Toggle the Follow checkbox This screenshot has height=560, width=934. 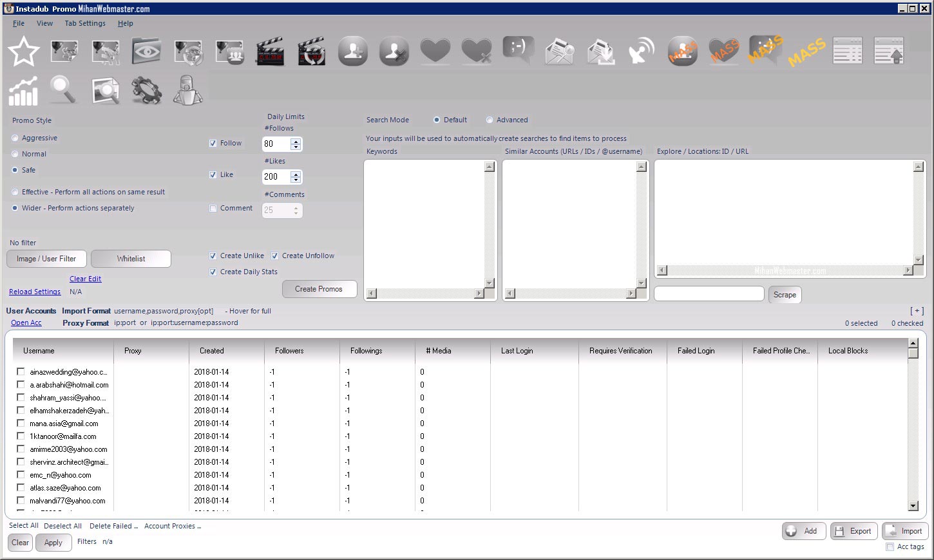click(213, 143)
